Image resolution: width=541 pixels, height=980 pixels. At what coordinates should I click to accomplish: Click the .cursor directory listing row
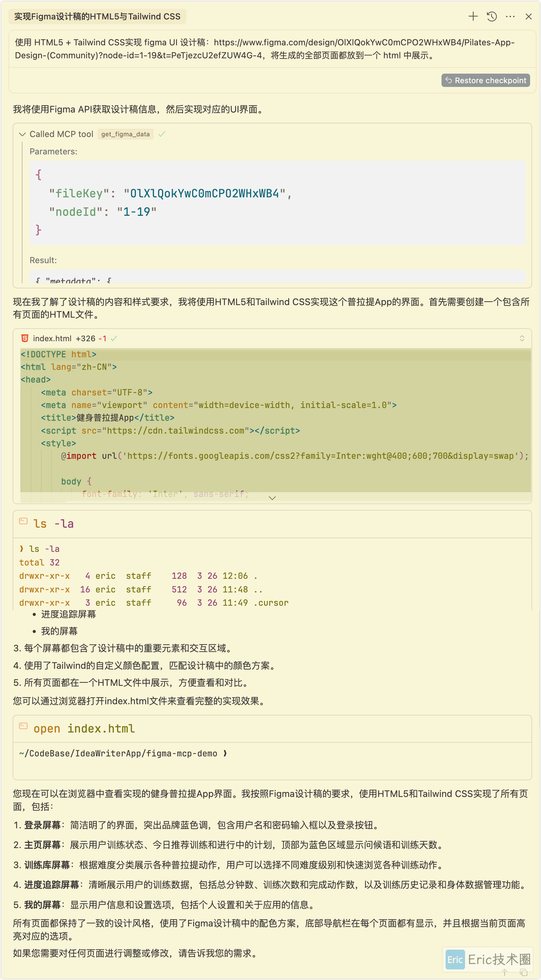tap(154, 603)
